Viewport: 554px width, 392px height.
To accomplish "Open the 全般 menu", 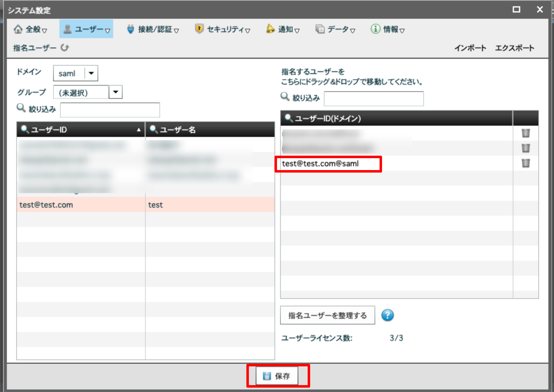I will [x=30, y=29].
